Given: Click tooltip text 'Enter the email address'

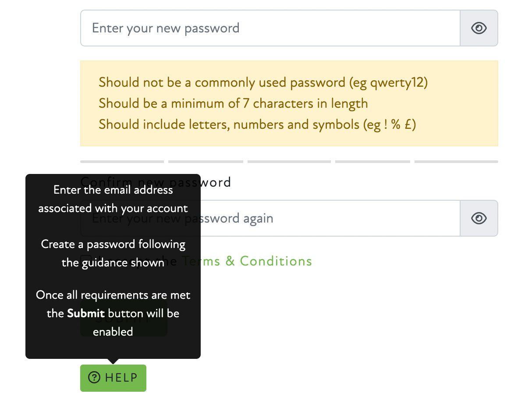Looking at the screenshot, I should pos(113,190).
